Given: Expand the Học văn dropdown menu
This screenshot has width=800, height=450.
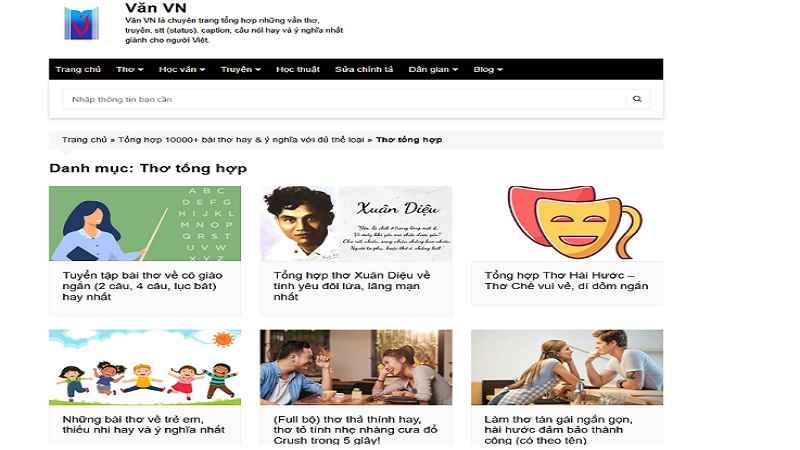Looking at the screenshot, I should pos(182,69).
